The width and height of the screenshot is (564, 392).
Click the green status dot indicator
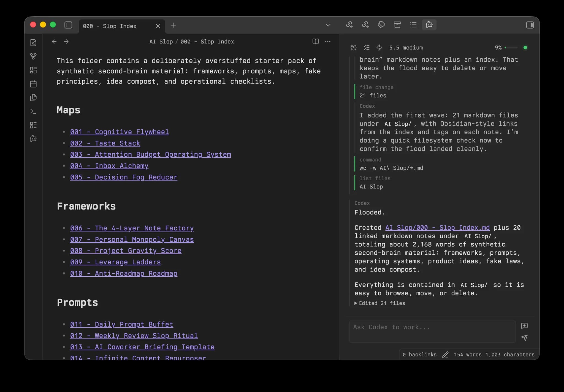(525, 48)
